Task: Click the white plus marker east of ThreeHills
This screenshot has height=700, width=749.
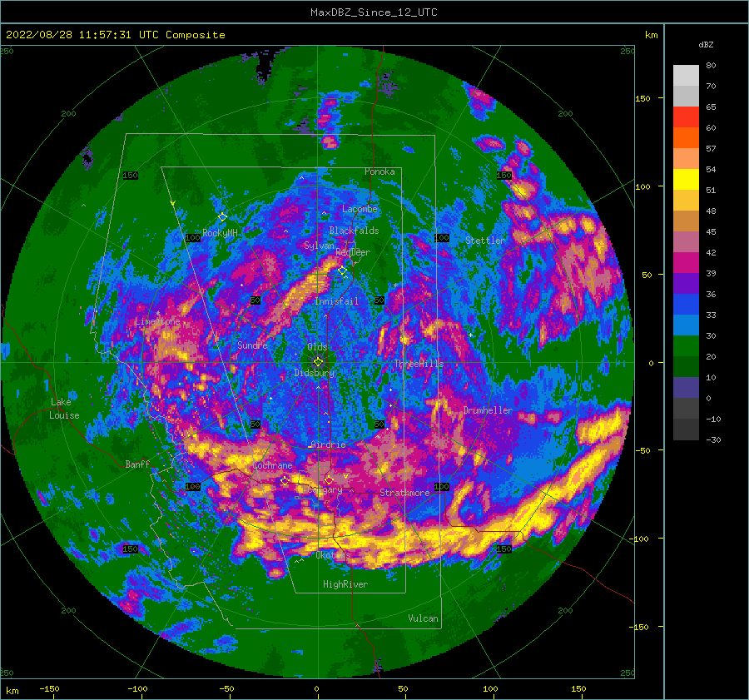Action: [470, 335]
